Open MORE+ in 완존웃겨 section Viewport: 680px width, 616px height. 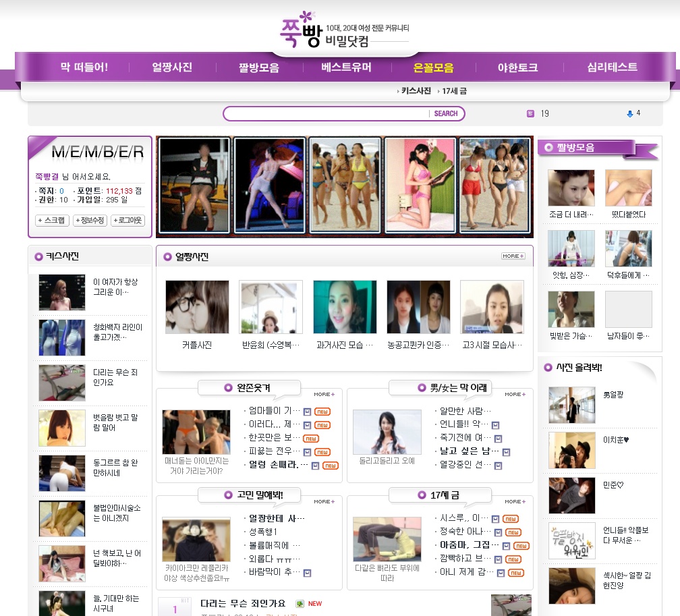click(324, 394)
